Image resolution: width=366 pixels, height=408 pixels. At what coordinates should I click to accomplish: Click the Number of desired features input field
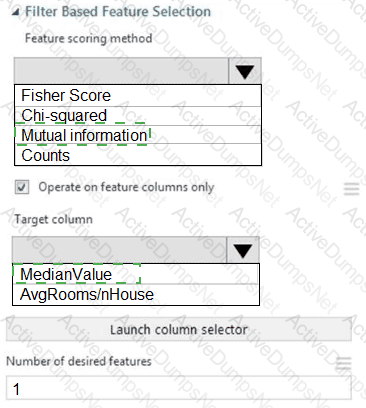[179, 388]
